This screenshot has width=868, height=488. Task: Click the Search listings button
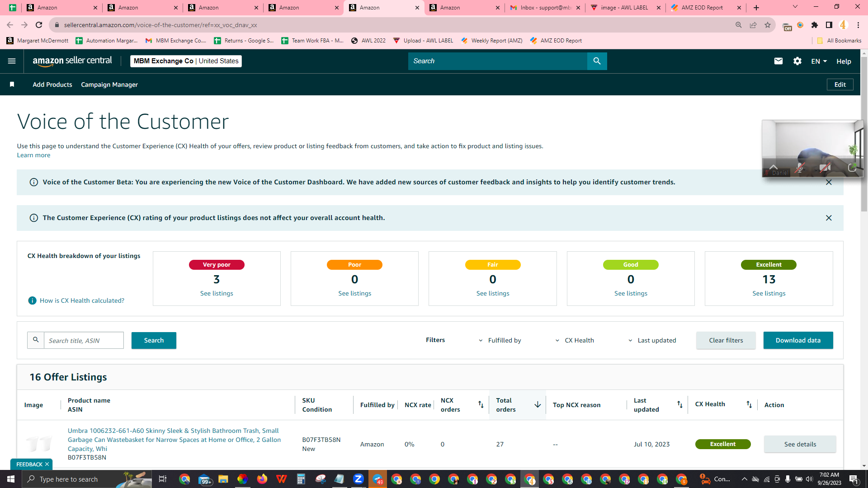(154, 340)
